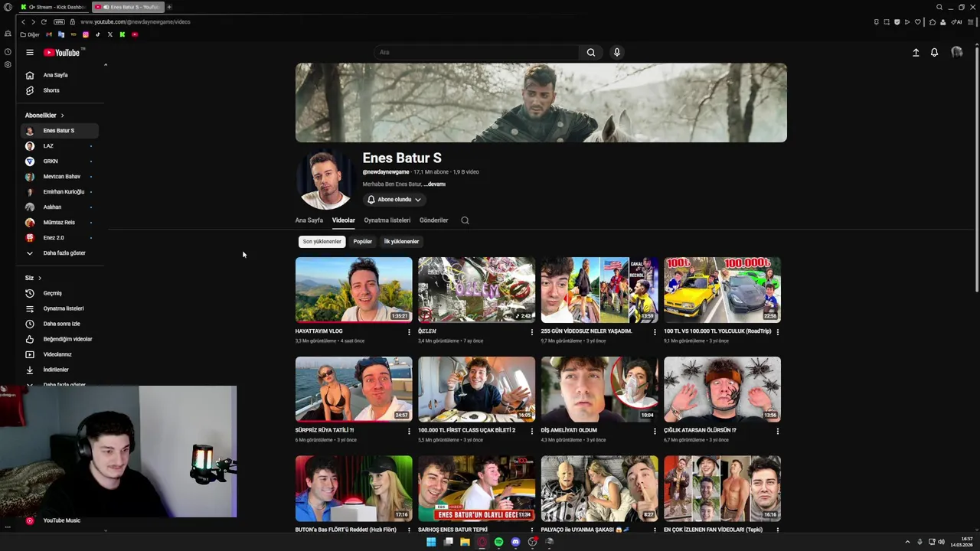This screenshot has width=980, height=551.
Task: Open İndirilenler in the sidebar
Action: tap(60, 370)
